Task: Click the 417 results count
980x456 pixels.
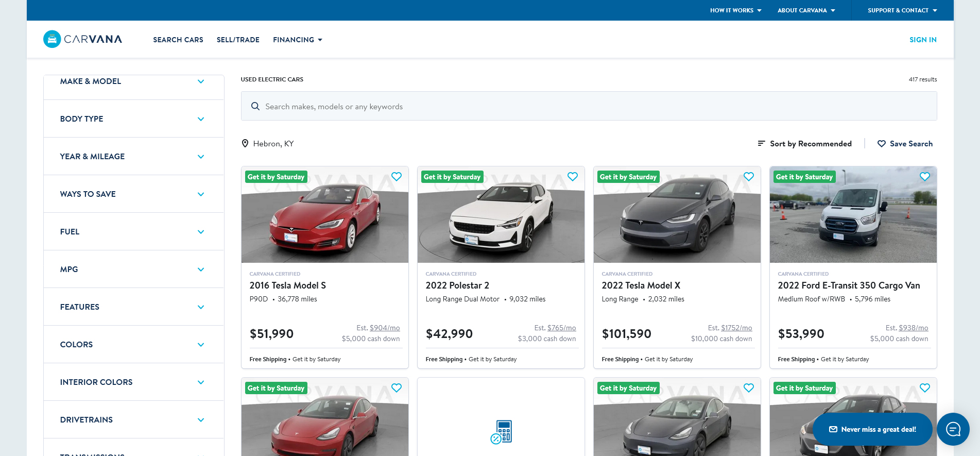Action: [x=922, y=79]
